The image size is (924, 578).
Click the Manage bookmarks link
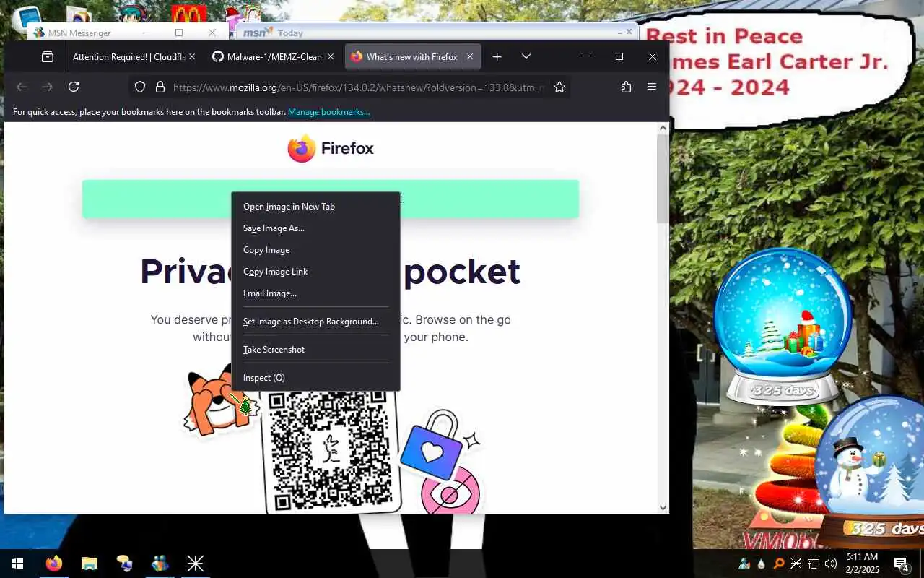(x=328, y=112)
